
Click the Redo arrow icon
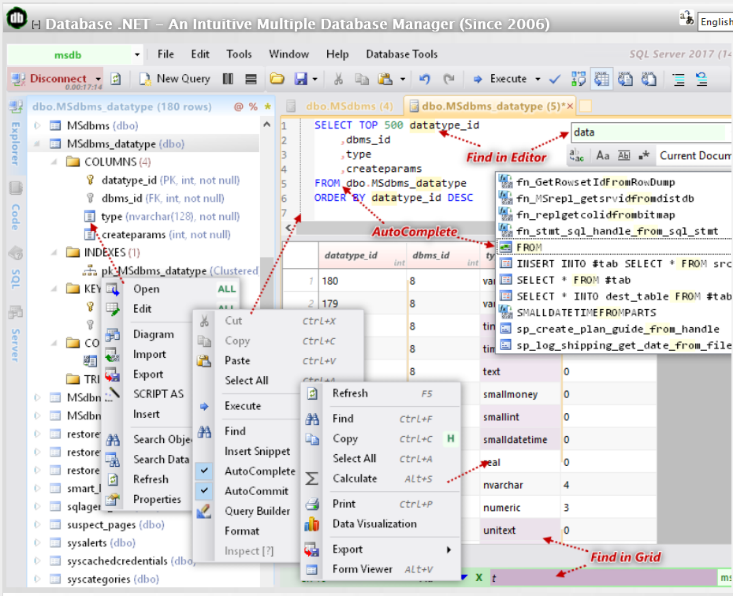point(449,79)
